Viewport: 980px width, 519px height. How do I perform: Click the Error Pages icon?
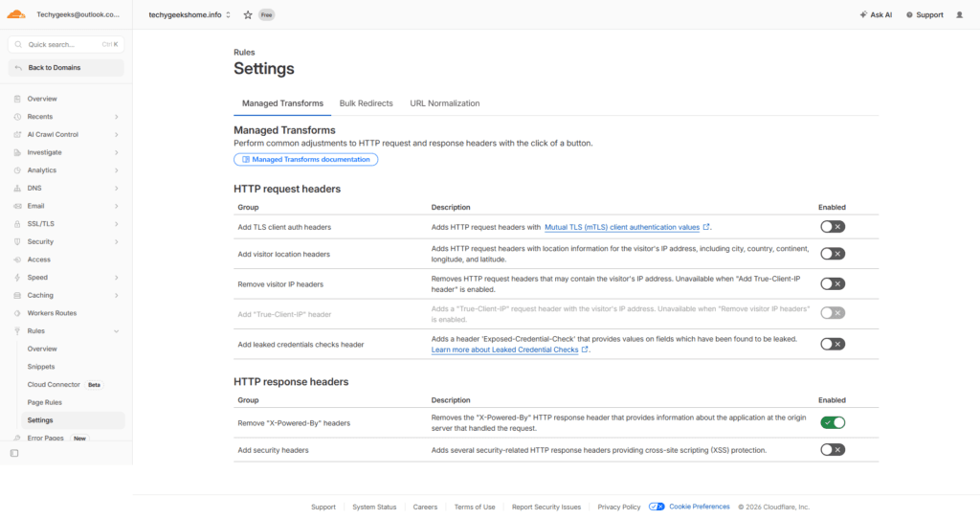pyautogui.click(x=17, y=438)
